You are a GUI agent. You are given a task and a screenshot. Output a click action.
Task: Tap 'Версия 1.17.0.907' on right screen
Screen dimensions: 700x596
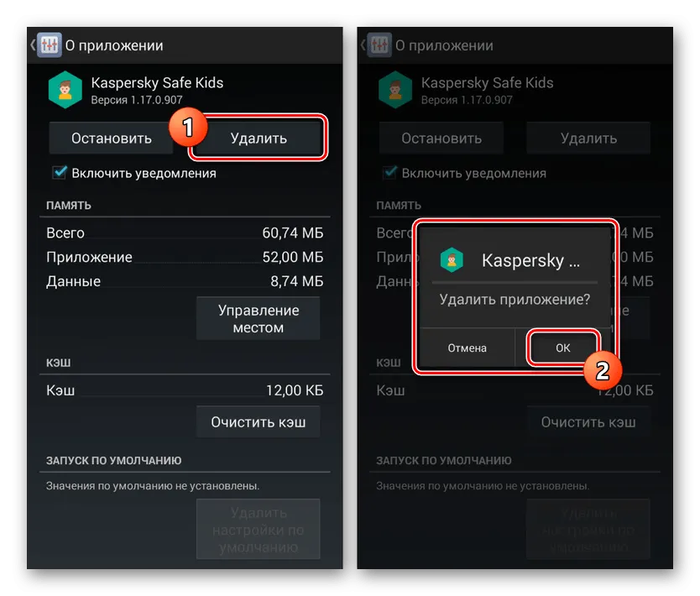click(467, 100)
